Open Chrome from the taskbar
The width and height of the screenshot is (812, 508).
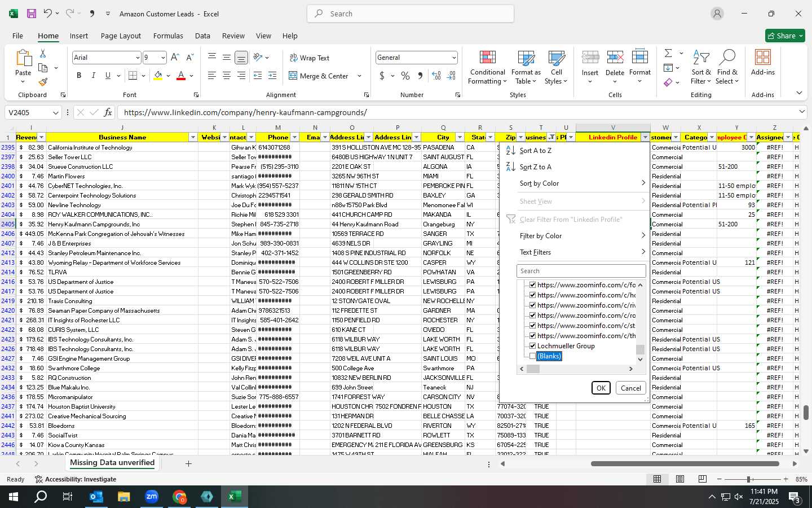(x=179, y=497)
